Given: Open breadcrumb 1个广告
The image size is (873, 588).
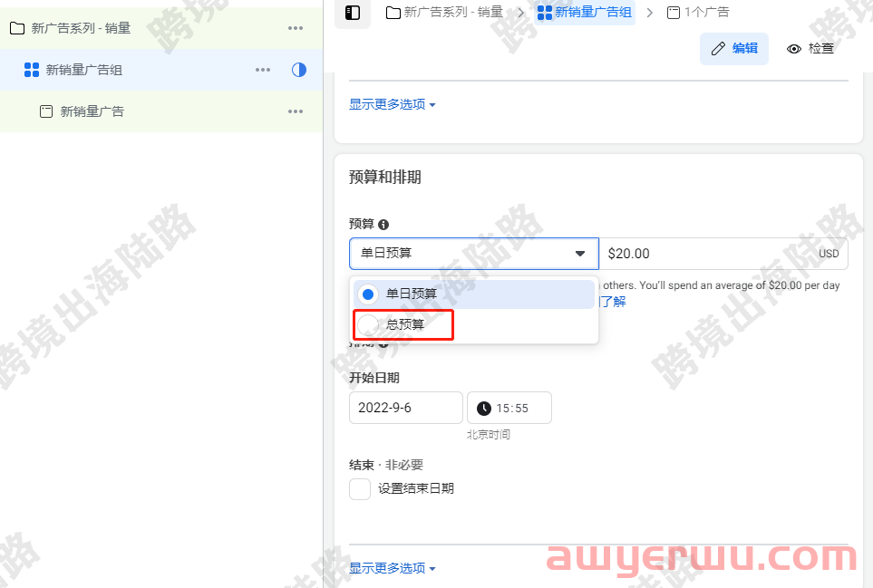Looking at the screenshot, I should [x=698, y=12].
